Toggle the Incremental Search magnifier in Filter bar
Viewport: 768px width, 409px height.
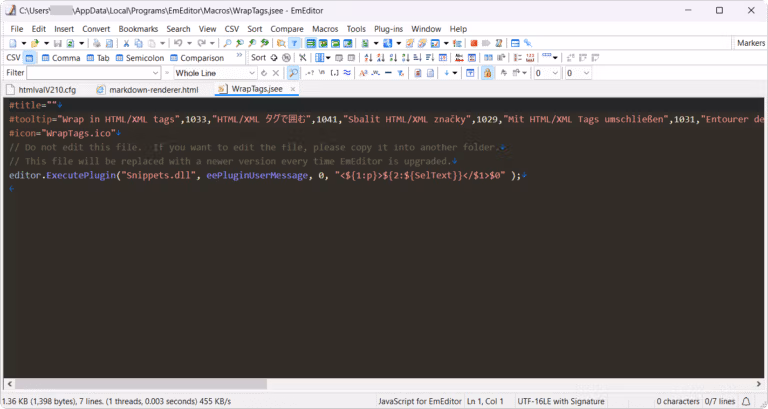293,73
